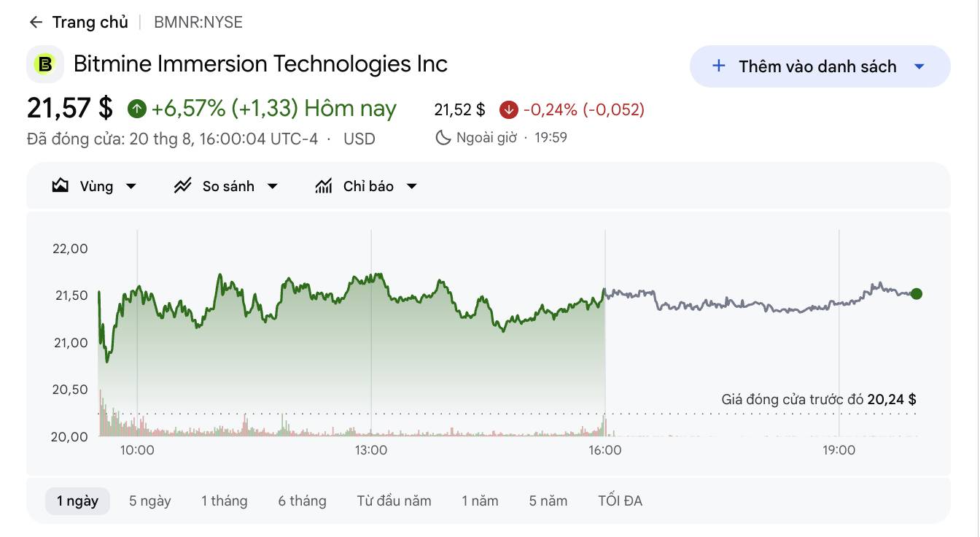Click the plus icon on Thêm vào danh sách
This screenshot has height=537, width=980.
pos(719,66)
